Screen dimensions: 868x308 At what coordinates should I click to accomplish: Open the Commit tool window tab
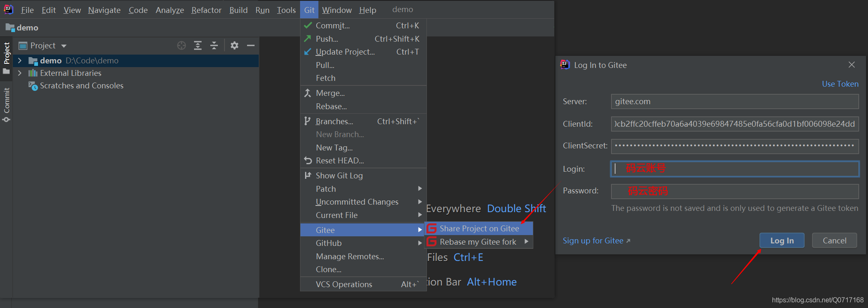(x=6, y=105)
